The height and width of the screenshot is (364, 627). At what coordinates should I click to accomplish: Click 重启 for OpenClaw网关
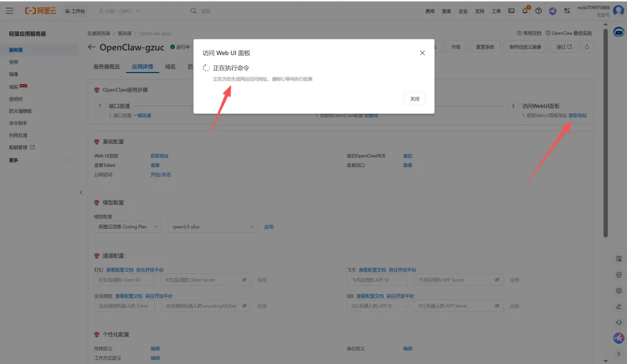[408, 156]
